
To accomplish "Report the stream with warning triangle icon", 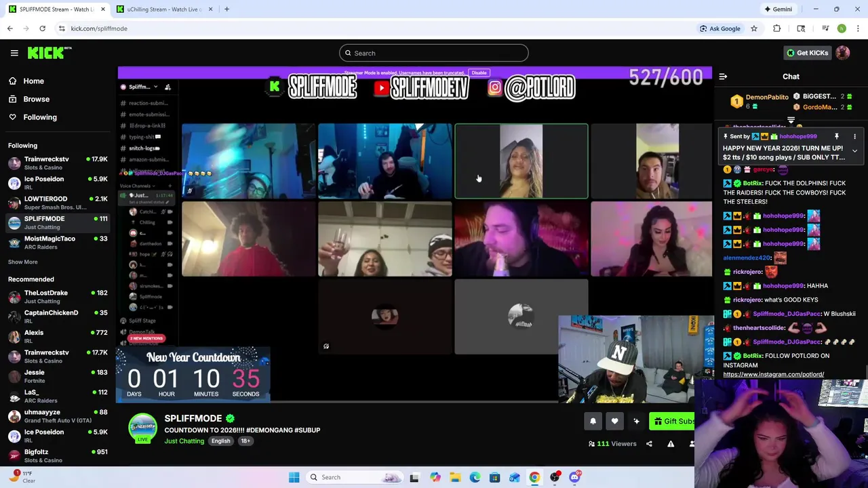I will click(671, 444).
